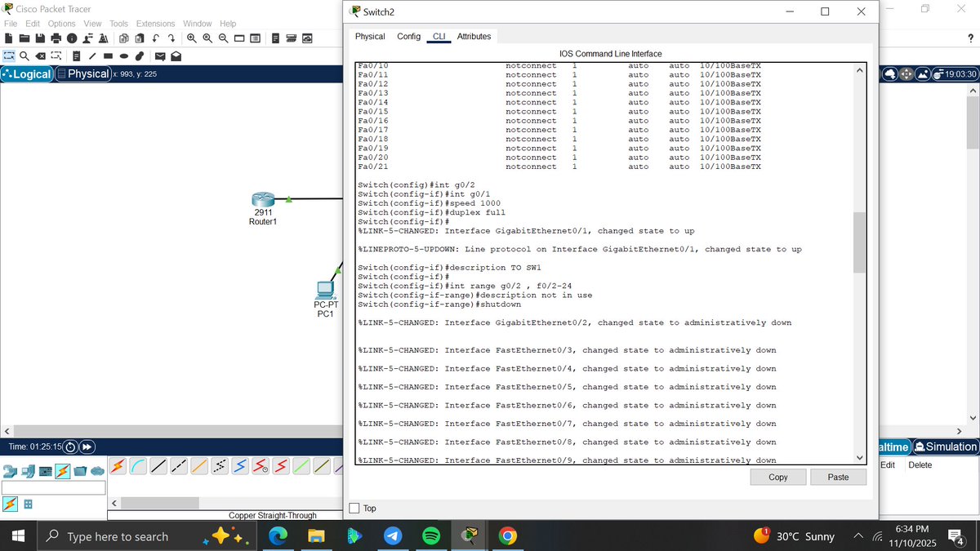Image resolution: width=980 pixels, height=551 pixels.
Task: Open the Connections category lightning icon
Action: click(x=62, y=470)
